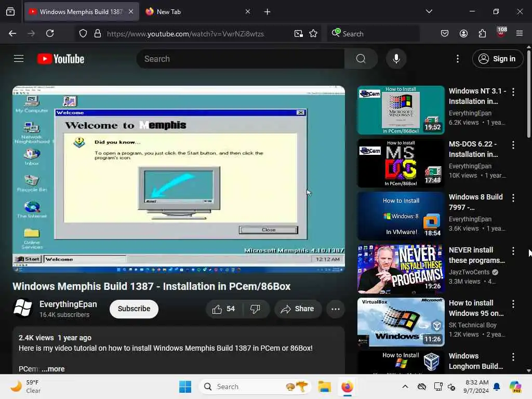Go to the YouTube home logo
This screenshot has height=399, width=532.
point(61,59)
